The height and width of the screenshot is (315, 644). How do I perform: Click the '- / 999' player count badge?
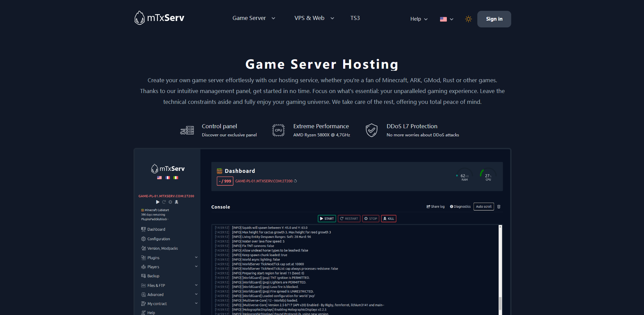point(225,181)
